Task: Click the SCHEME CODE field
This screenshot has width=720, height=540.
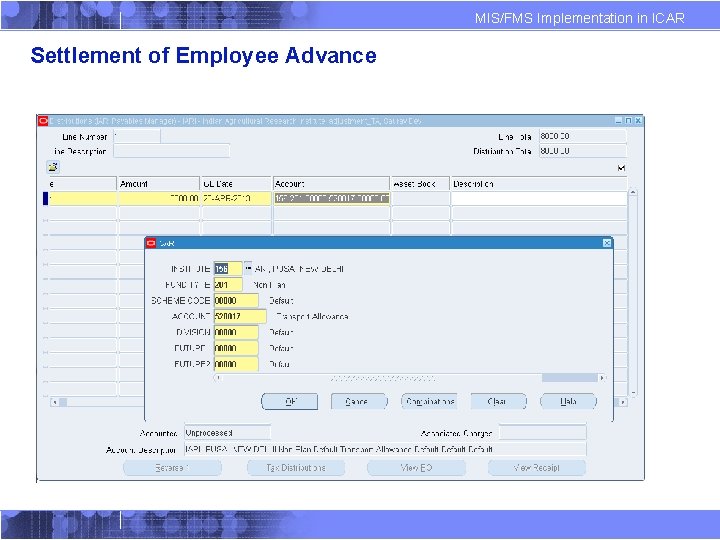Action: 236,300
